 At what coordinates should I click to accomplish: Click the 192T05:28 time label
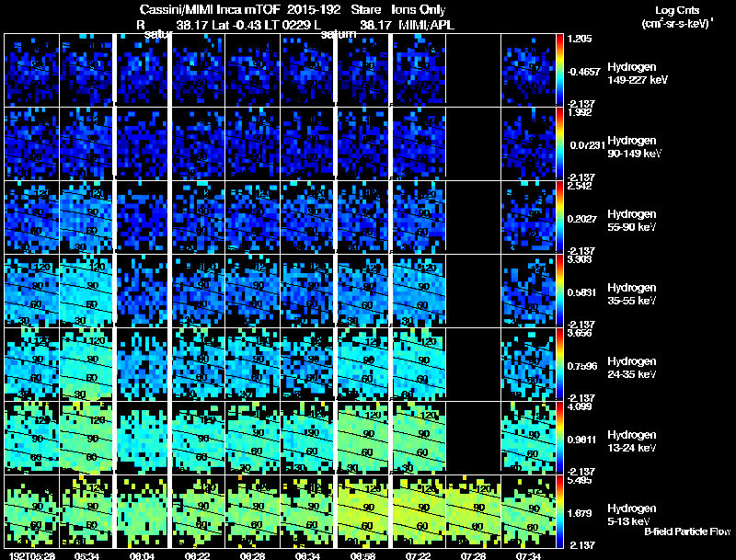pyautogui.click(x=32, y=556)
